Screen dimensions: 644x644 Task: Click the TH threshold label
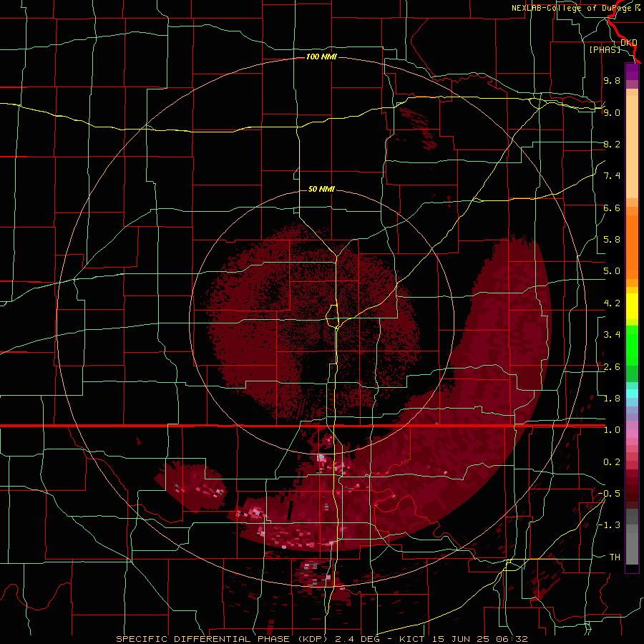[615, 557]
